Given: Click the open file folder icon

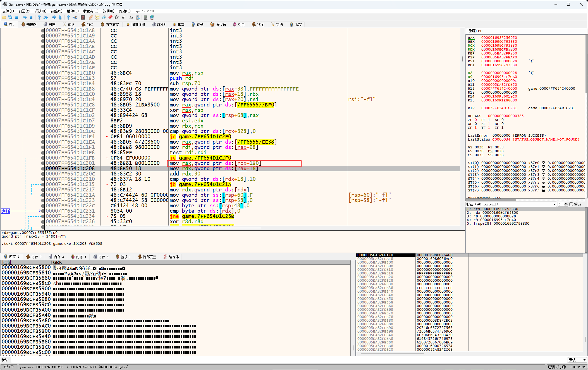Looking at the screenshot, I should click(4, 17).
